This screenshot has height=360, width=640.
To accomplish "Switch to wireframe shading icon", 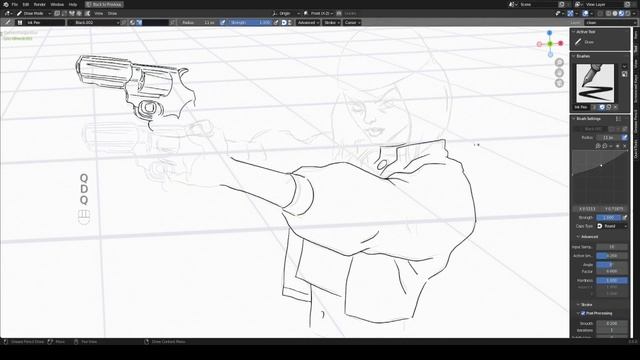I will pos(609,13).
